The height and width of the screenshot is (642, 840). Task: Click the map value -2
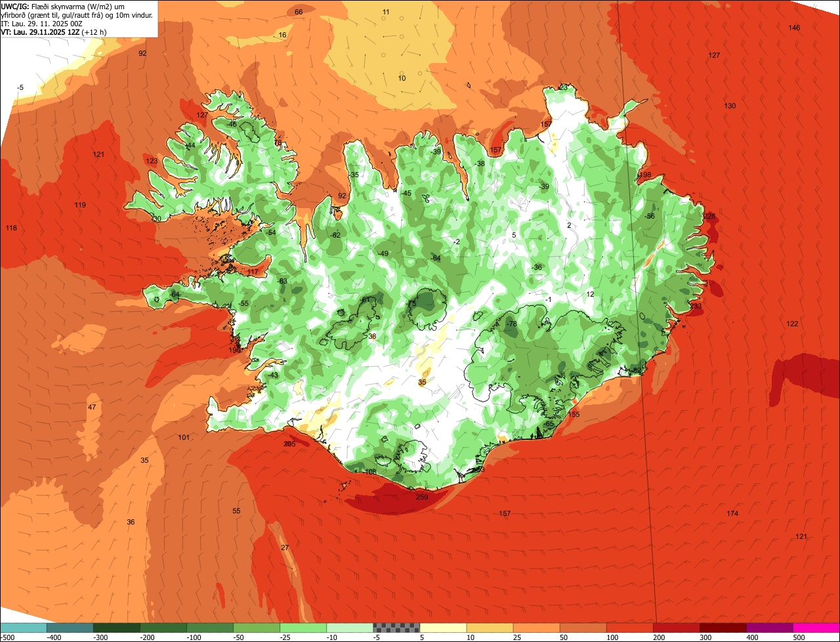pyautogui.click(x=456, y=242)
